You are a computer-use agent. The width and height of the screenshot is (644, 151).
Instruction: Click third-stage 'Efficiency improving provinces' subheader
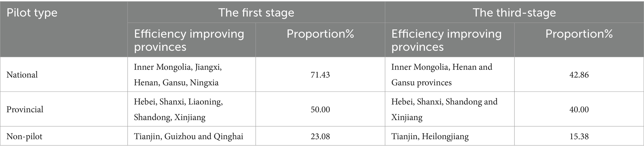click(447, 40)
